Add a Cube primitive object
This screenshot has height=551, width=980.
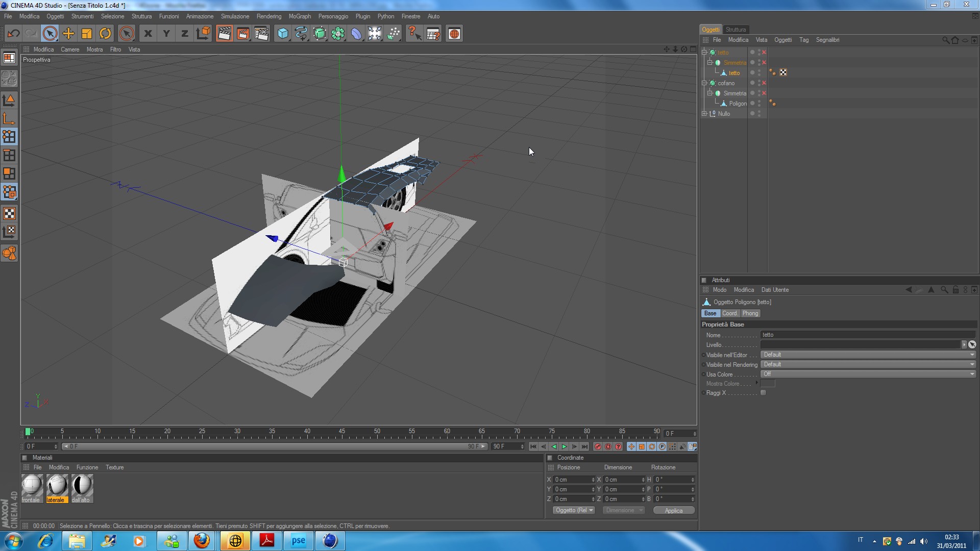[x=282, y=34]
